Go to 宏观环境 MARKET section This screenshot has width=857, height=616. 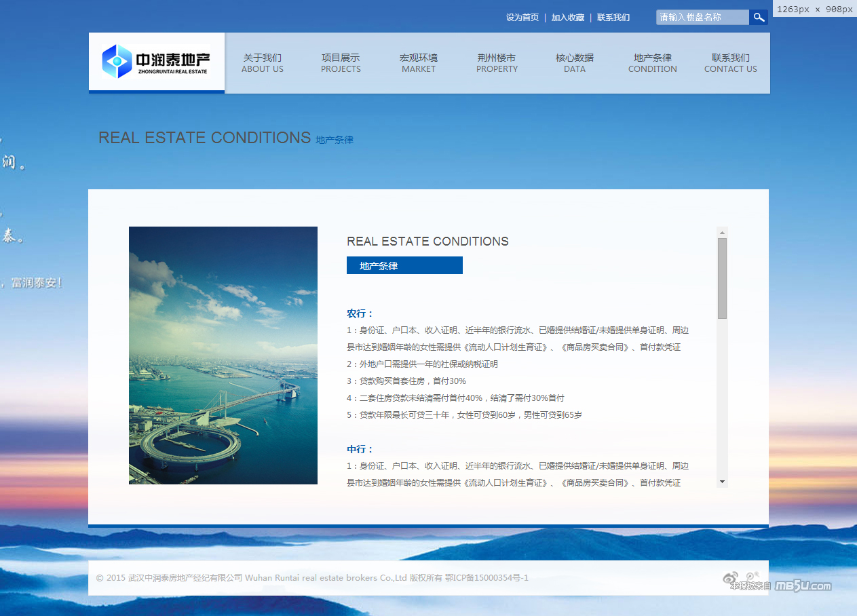tap(419, 63)
